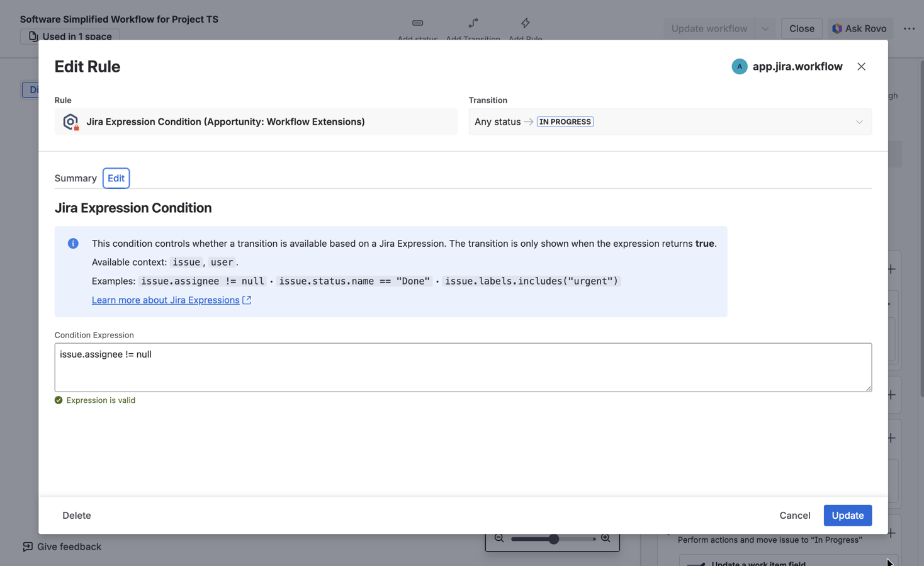Click the zoom in magnifier icon
The width and height of the screenshot is (924, 566).
(x=606, y=538)
